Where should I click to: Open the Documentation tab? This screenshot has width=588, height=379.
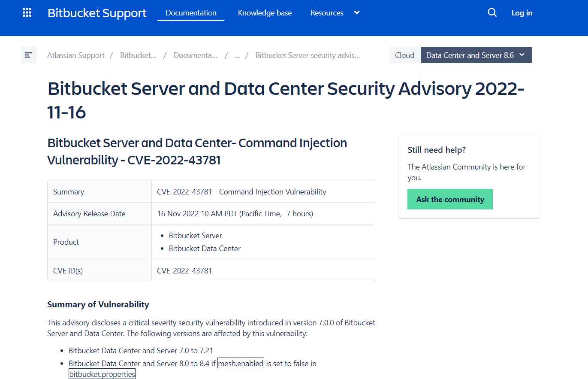pos(191,13)
